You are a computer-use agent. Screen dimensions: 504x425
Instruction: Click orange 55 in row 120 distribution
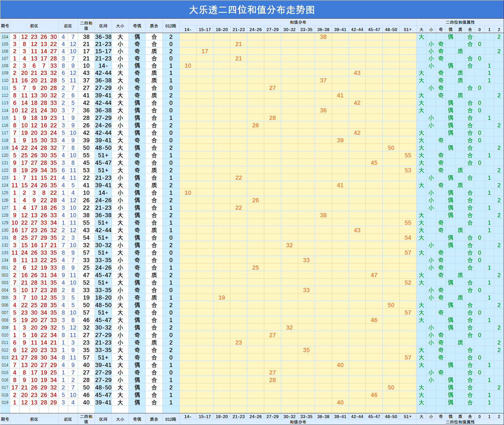tap(408, 155)
